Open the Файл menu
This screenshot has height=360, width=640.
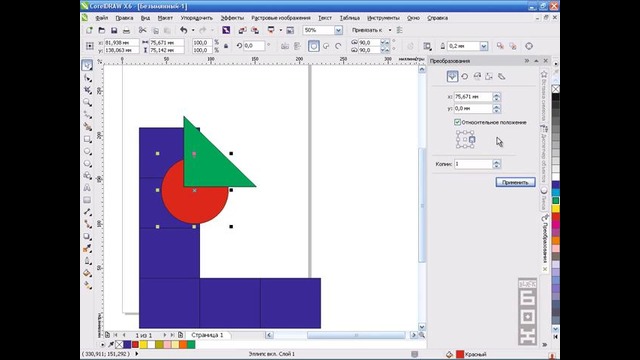click(x=102, y=18)
